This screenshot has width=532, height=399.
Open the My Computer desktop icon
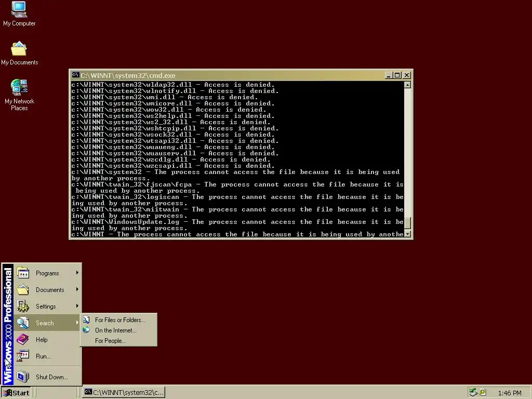[x=19, y=14]
